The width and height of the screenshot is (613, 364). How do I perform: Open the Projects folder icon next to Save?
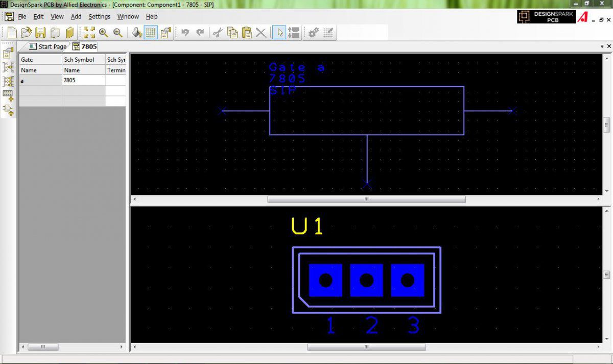click(55, 33)
